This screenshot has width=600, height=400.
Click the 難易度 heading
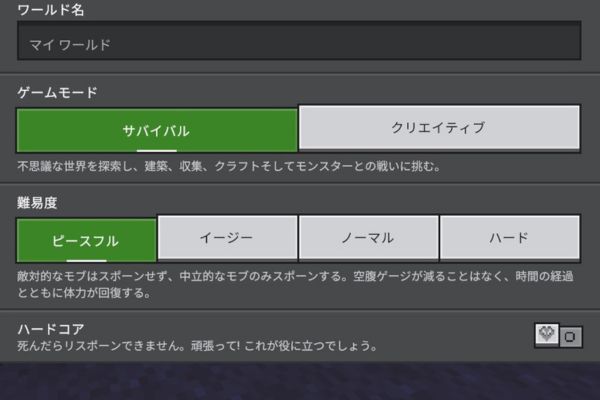pos(37,202)
